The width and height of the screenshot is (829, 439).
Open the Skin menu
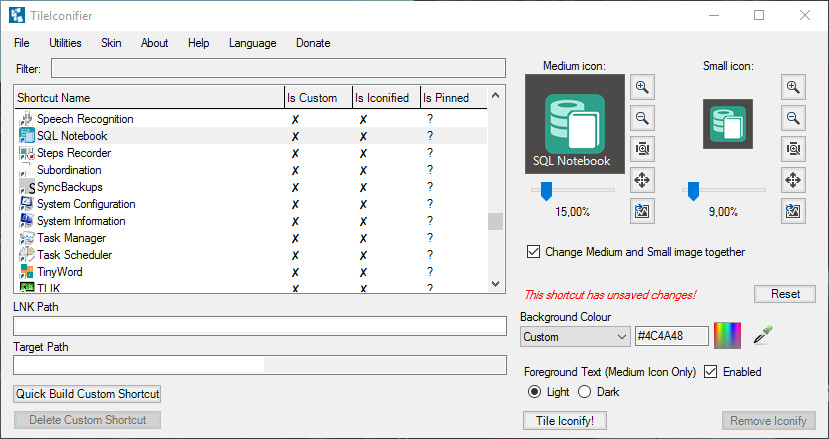[x=111, y=43]
